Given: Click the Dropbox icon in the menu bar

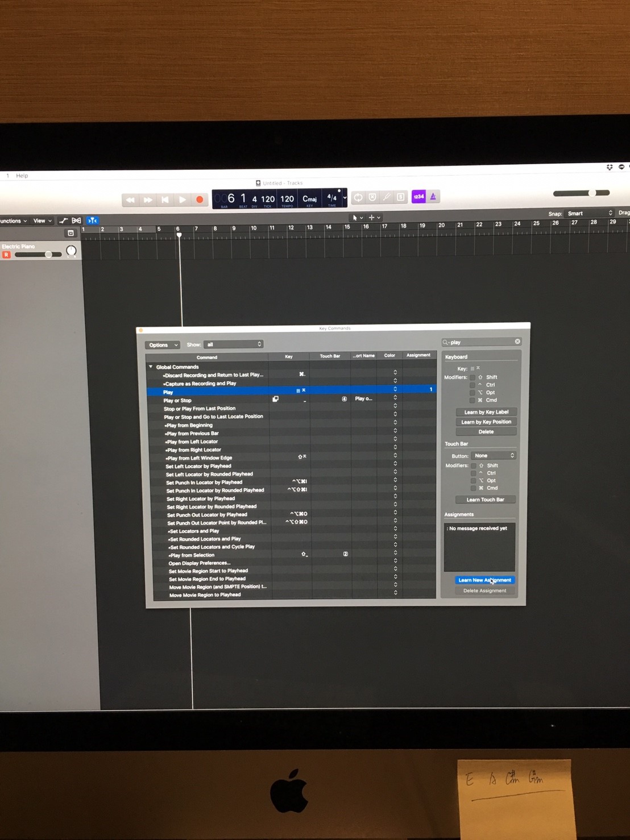Looking at the screenshot, I should (x=610, y=167).
